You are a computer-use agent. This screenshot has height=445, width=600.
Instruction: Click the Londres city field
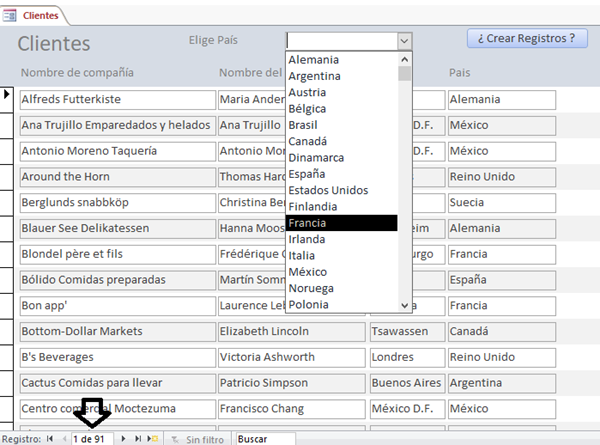point(408,357)
